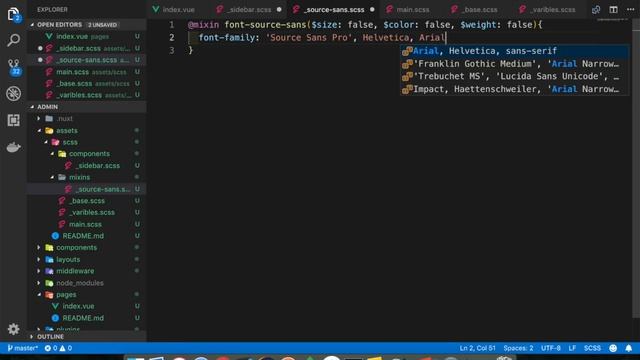Open _varibles.scss in Open Editors list

86,95
